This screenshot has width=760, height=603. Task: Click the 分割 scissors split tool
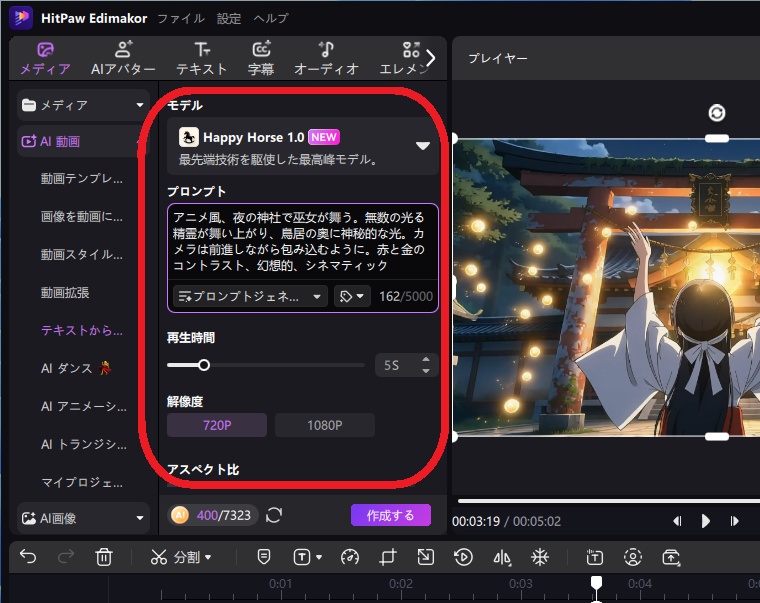pos(174,557)
